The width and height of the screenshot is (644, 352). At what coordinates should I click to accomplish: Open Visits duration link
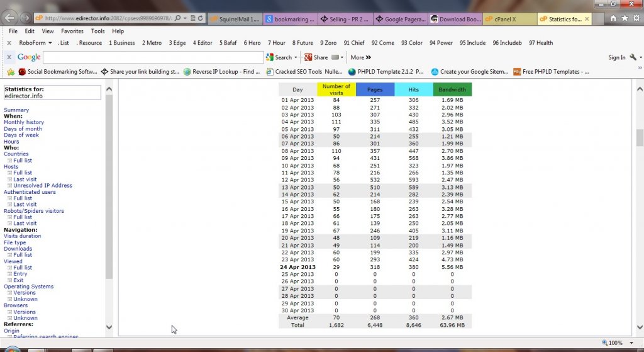22,236
